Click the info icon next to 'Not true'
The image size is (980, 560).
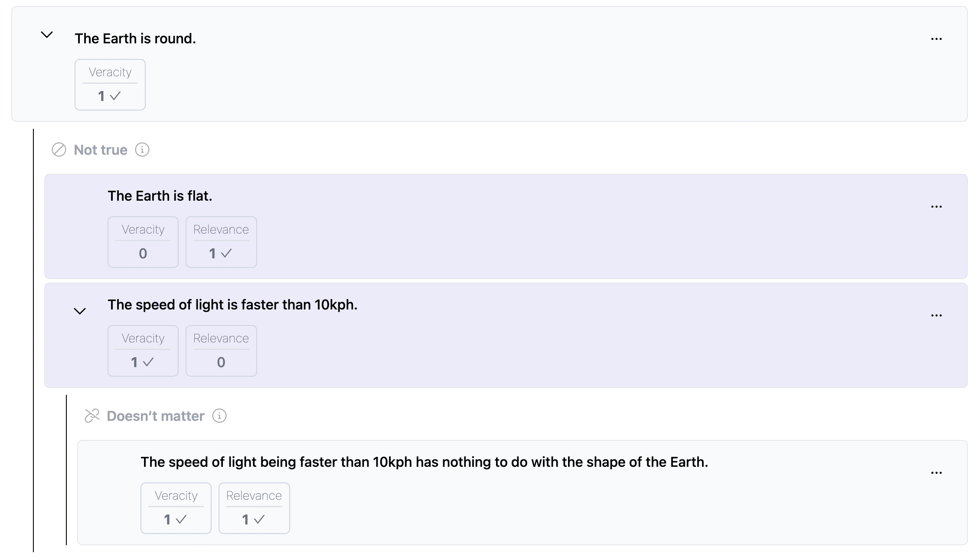click(142, 150)
